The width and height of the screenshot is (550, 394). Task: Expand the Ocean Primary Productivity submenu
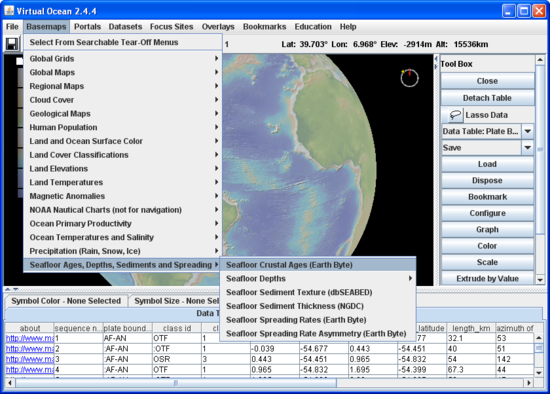[122, 223]
